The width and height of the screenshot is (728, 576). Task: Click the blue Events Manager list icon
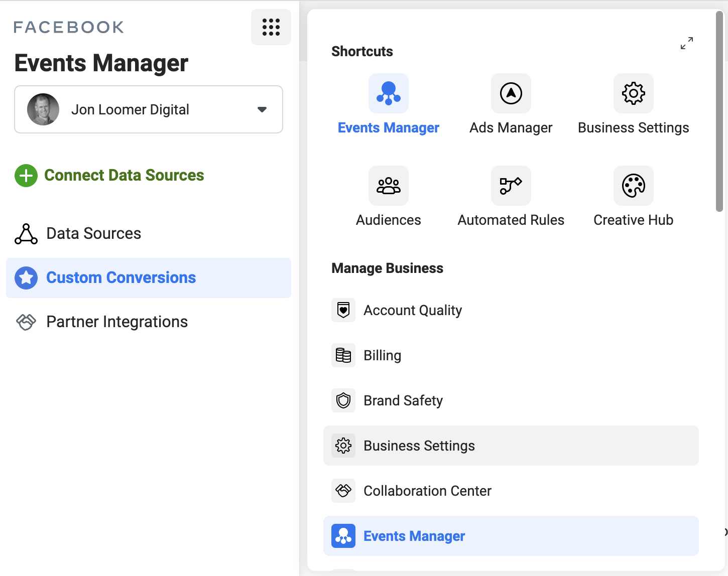[343, 536]
